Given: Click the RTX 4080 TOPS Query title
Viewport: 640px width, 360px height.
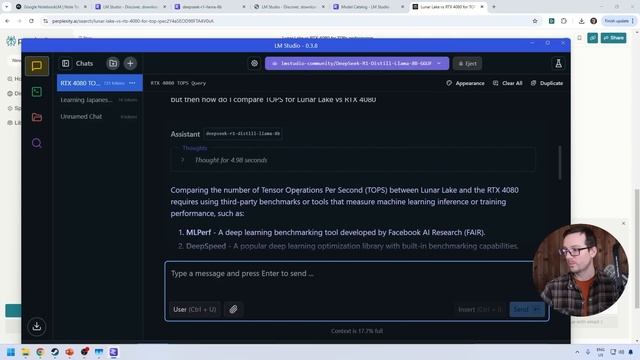Looking at the screenshot, I should click(x=178, y=83).
